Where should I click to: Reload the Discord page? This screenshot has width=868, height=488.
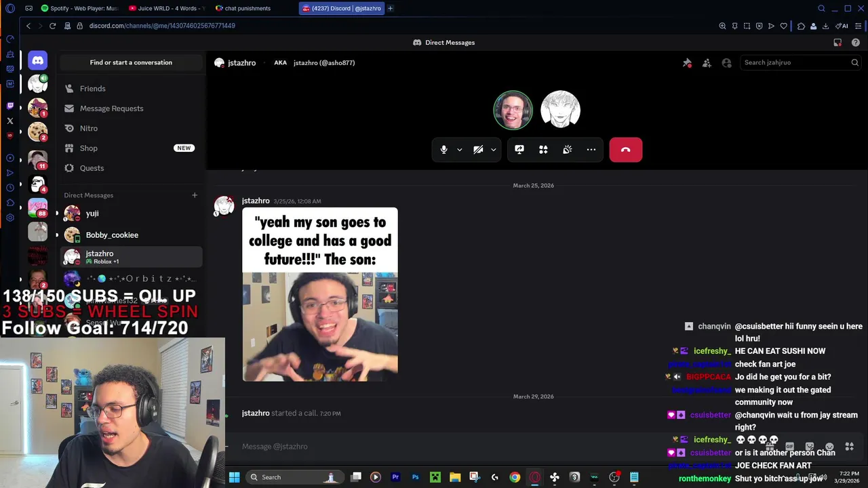click(52, 26)
